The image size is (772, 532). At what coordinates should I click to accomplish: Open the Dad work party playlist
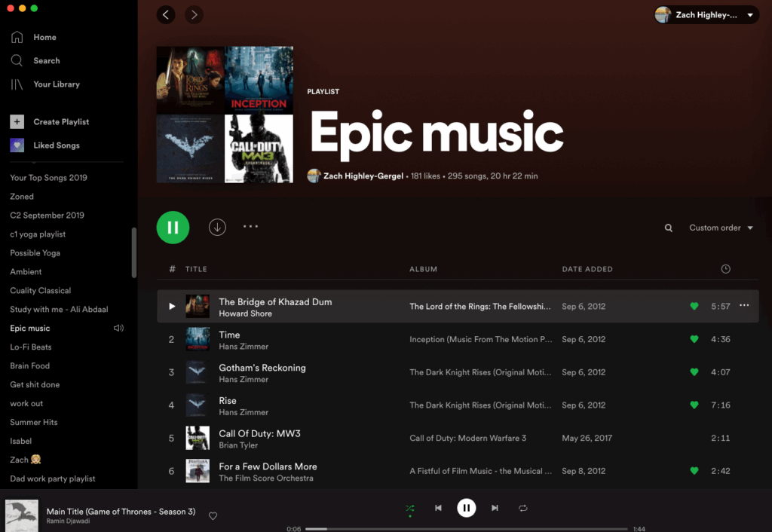[x=53, y=478]
